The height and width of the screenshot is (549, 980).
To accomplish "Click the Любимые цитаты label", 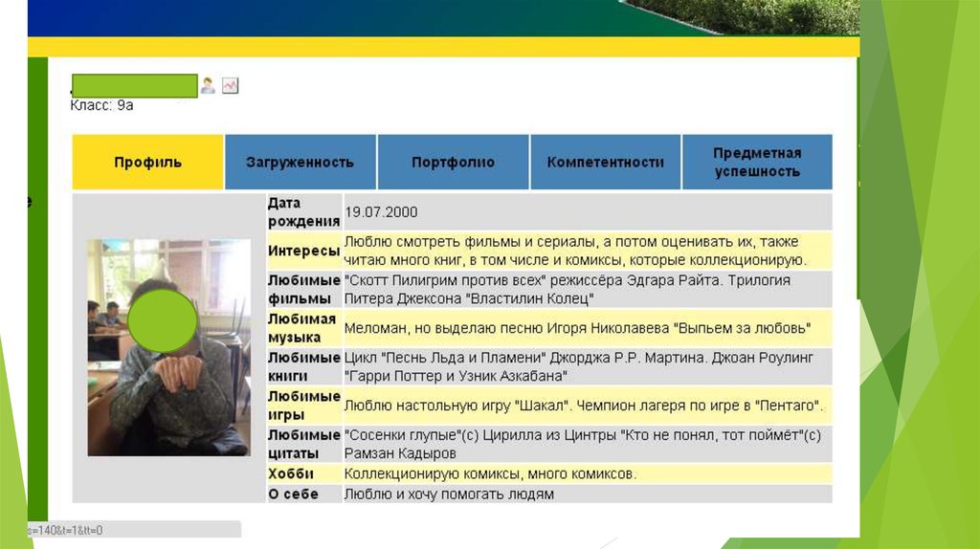I will [303, 444].
